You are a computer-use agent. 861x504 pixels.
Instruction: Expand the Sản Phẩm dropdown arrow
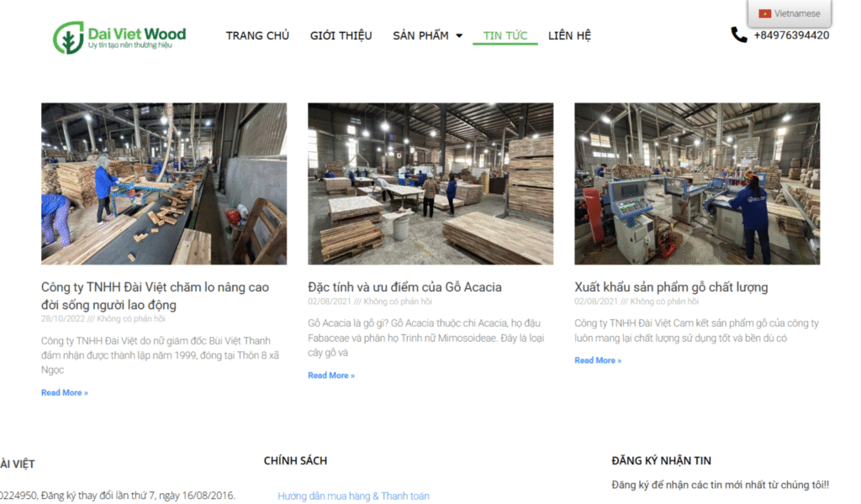click(x=459, y=36)
